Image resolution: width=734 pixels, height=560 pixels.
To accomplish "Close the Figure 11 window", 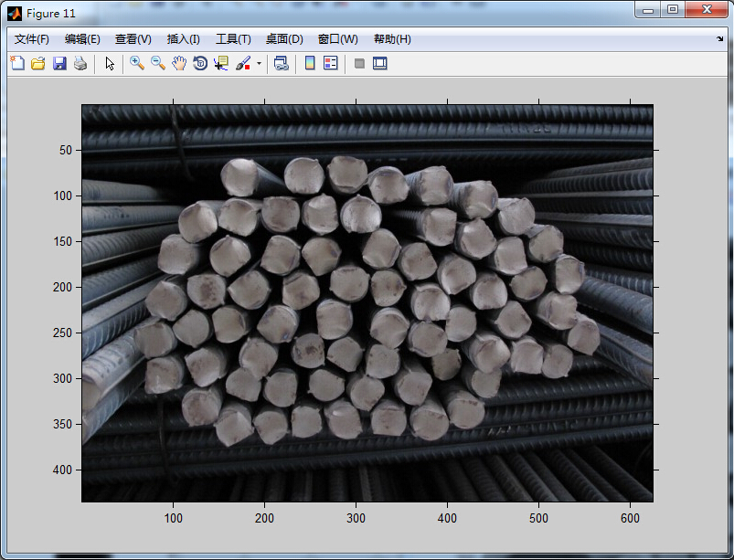I will [x=707, y=10].
